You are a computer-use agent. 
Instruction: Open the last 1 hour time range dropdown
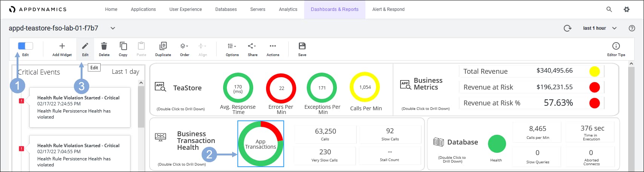(x=600, y=28)
